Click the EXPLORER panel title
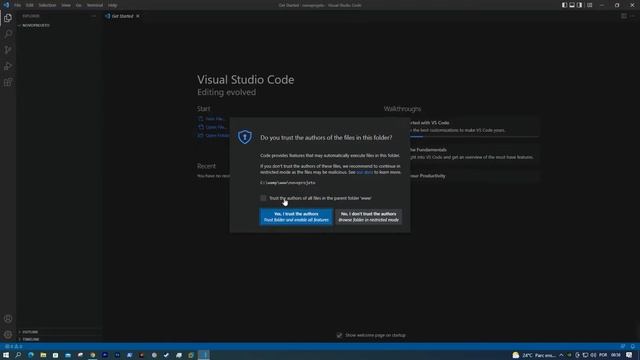 (31, 16)
